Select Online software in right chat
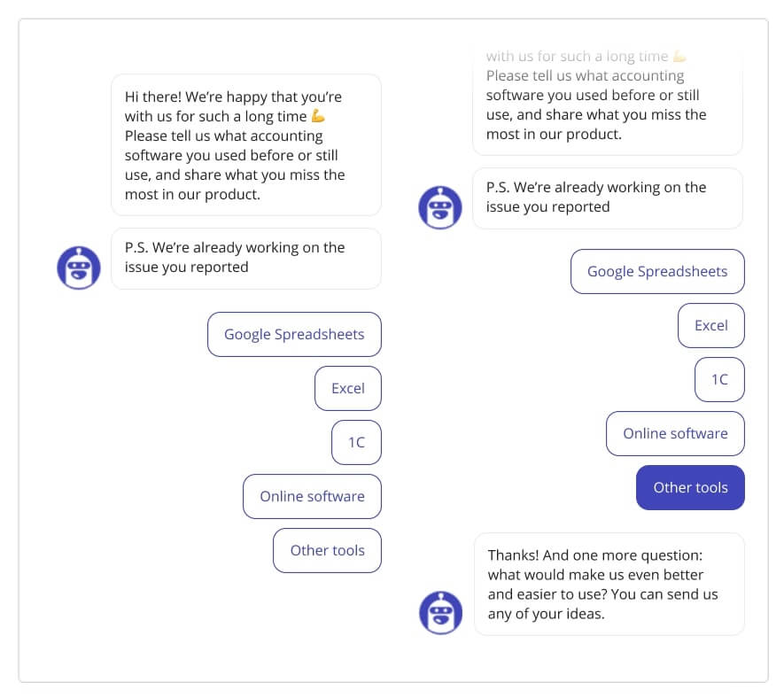Screen dimensions: 784x698 pos(675,433)
